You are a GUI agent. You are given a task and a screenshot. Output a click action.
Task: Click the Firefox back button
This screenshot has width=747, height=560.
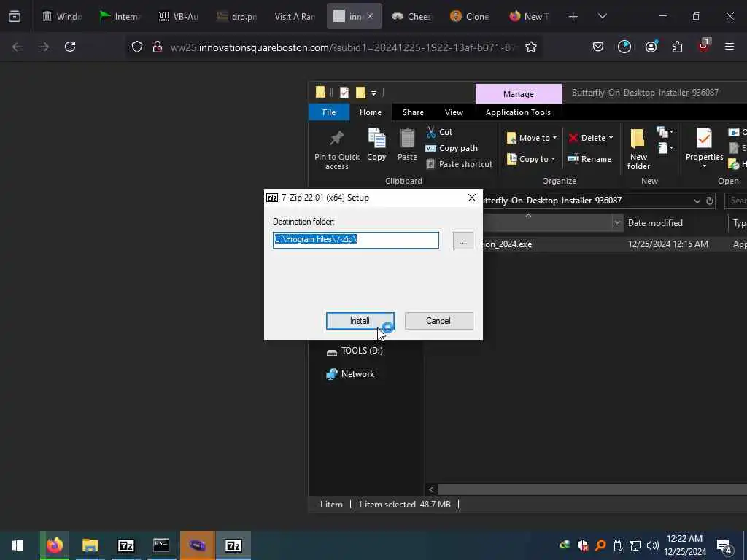(18, 47)
